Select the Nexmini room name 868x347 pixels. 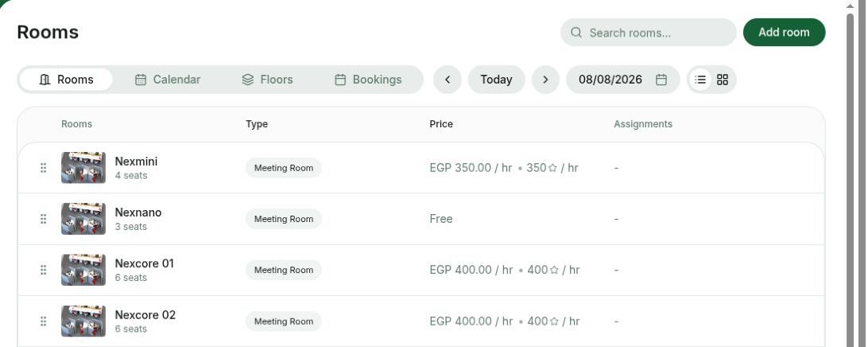click(x=136, y=162)
